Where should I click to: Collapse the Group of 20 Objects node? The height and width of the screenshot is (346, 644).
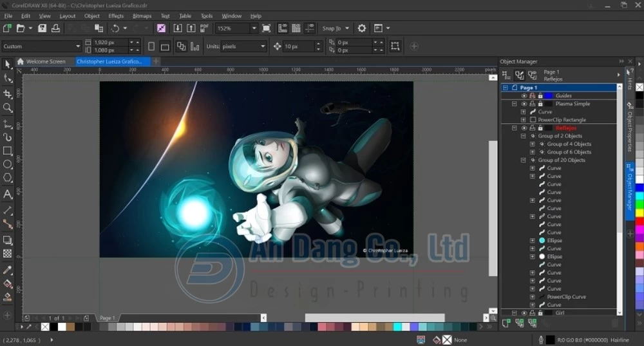tap(523, 160)
